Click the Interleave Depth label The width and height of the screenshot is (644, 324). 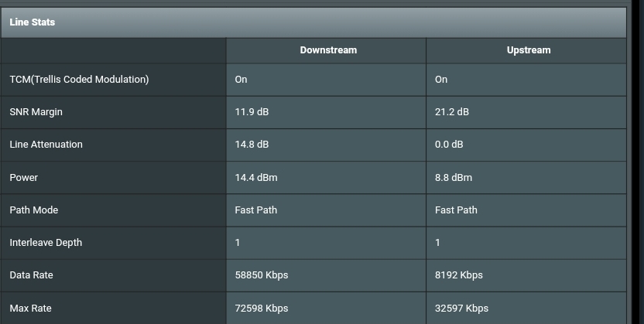[x=46, y=242]
